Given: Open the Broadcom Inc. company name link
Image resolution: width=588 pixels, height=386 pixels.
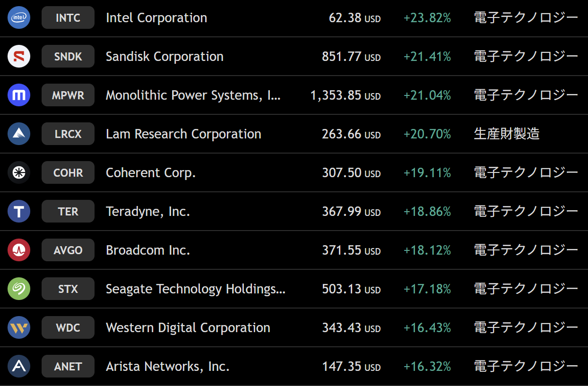Looking at the screenshot, I should 147,250.
